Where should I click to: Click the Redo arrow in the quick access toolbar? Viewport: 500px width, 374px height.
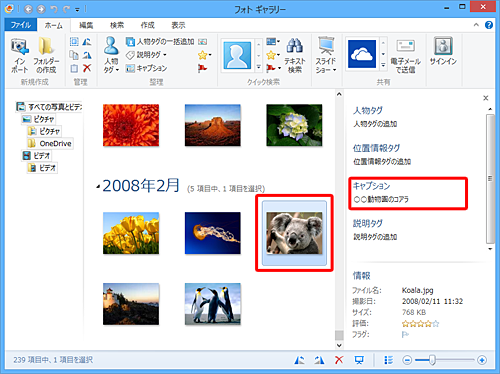pyautogui.click(x=66, y=9)
